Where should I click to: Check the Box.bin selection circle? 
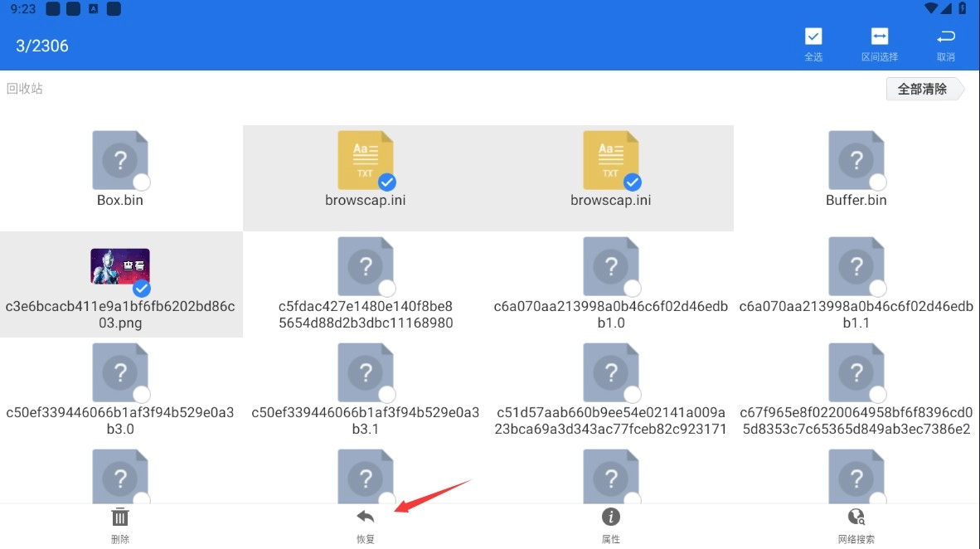pyautogui.click(x=141, y=182)
